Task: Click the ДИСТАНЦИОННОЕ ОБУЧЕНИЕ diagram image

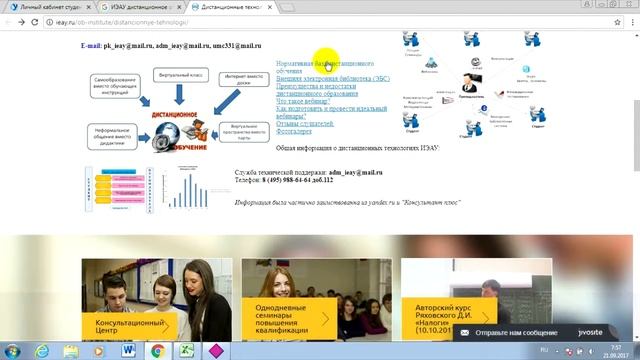Action: click(178, 109)
